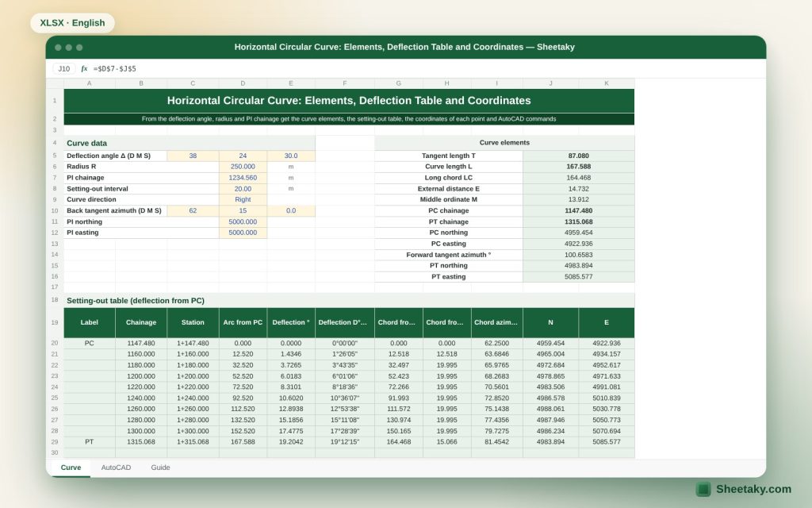The width and height of the screenshot is (812, 508).
Task: Select deflection value 10.6020
Action: coord(291,398)
